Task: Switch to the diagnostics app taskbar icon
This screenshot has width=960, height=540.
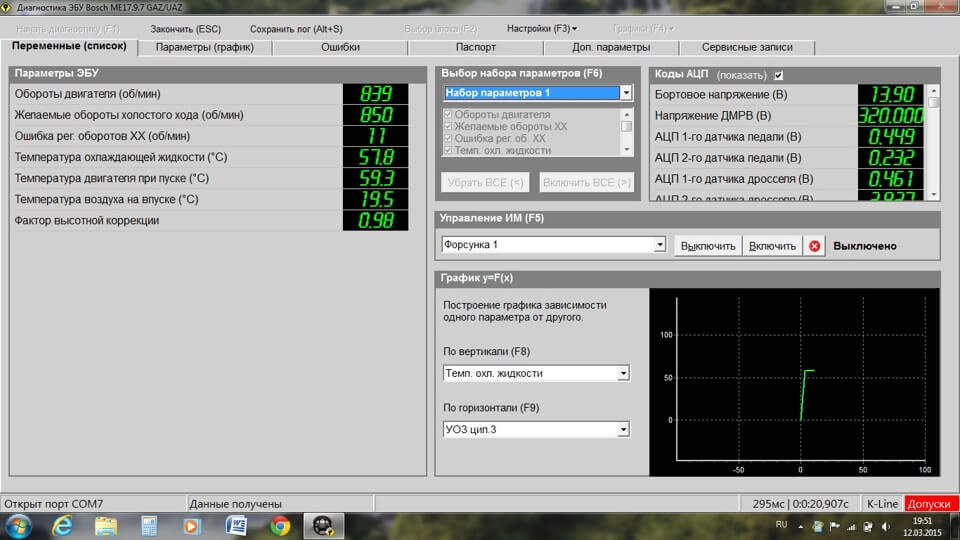Action: (x=323, y=526)
